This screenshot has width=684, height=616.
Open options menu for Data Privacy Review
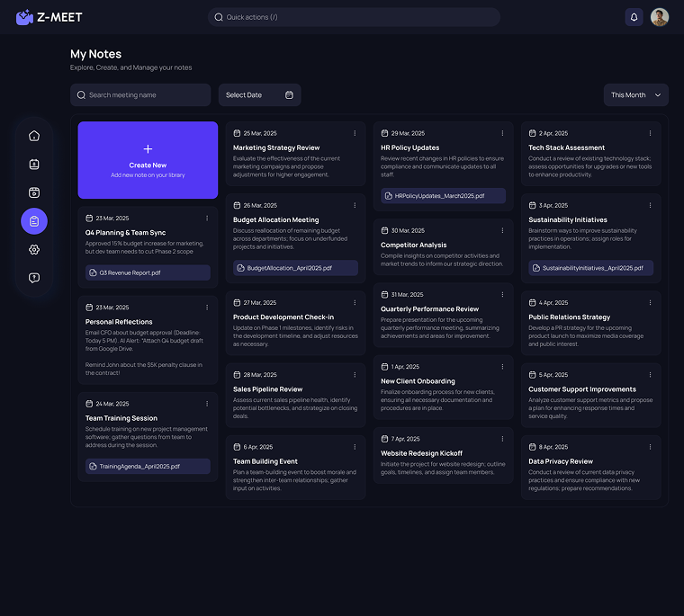(650, 447)
